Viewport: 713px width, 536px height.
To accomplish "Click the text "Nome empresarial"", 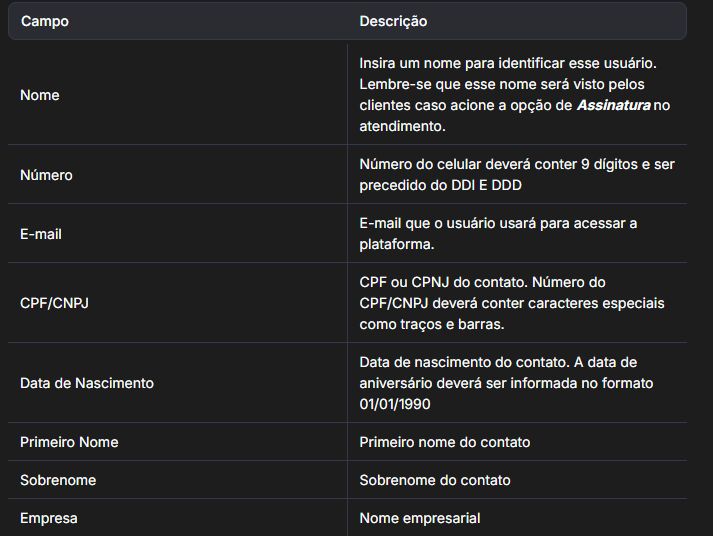I will [x=420, y=518].
